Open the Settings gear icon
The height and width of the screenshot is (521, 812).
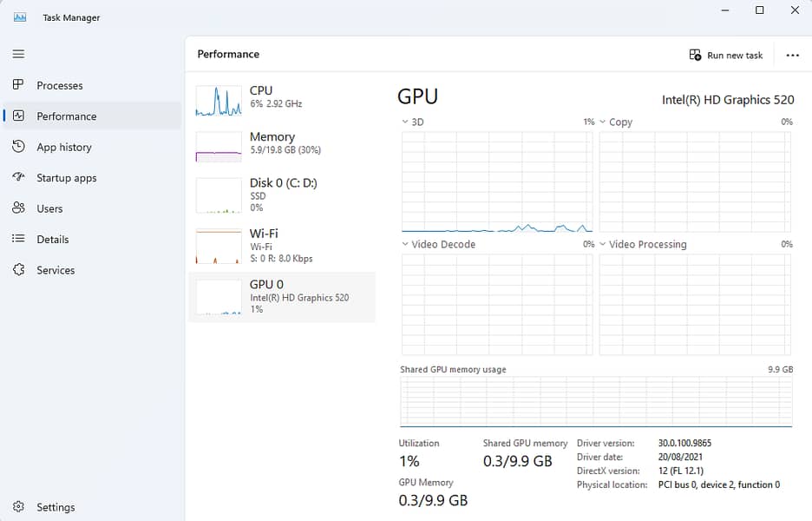18,507
